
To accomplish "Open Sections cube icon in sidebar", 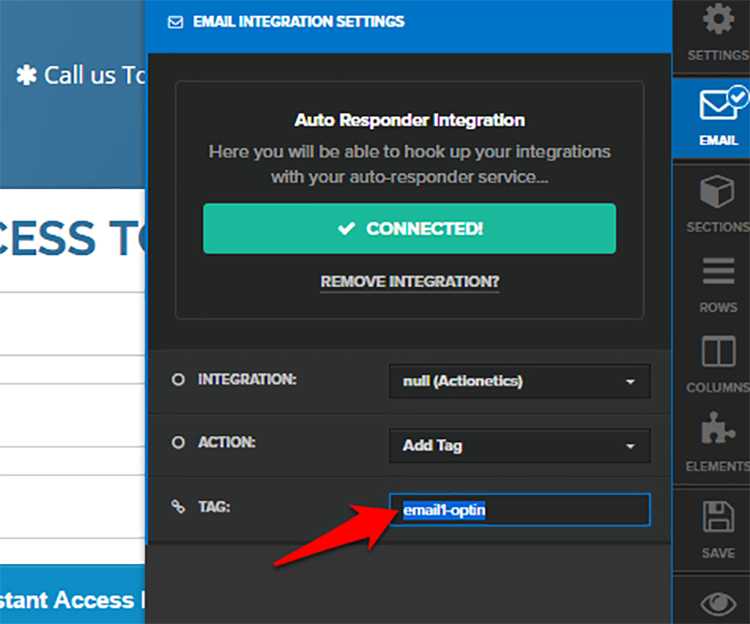I will [717, 191].
